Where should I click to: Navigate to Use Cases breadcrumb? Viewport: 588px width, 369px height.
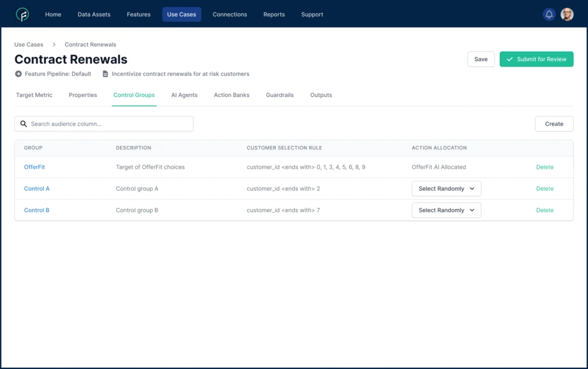point(29,44)
